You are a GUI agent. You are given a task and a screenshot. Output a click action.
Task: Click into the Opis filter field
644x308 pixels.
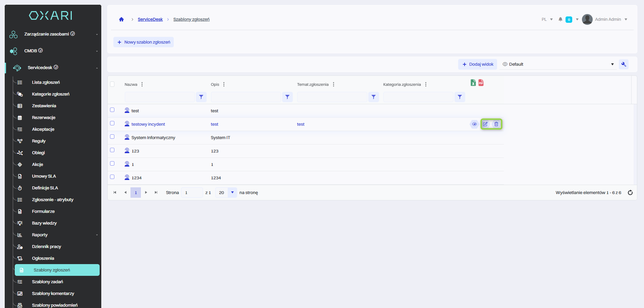tap(246, 97)
